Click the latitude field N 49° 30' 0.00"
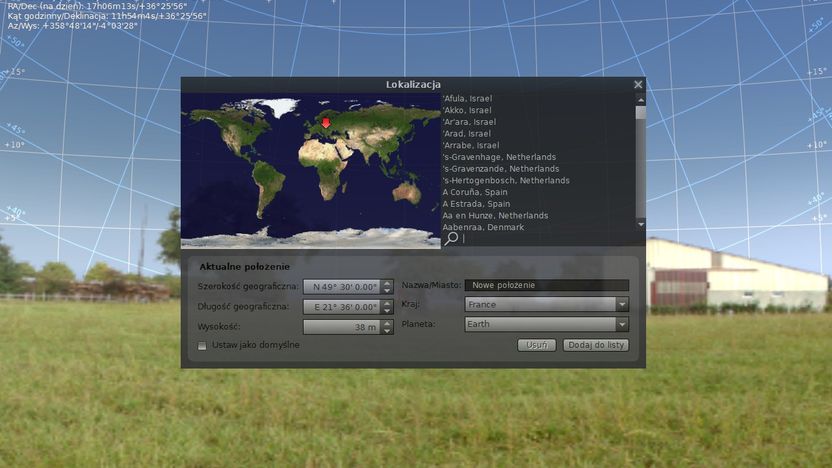The height and width of the screenshot is (468, 832). click(x=342, y=287)
